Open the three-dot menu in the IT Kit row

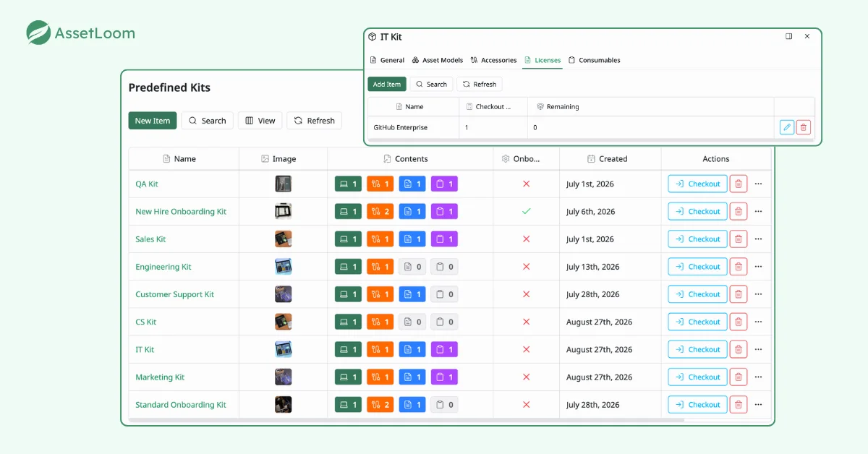click(758, 349)
